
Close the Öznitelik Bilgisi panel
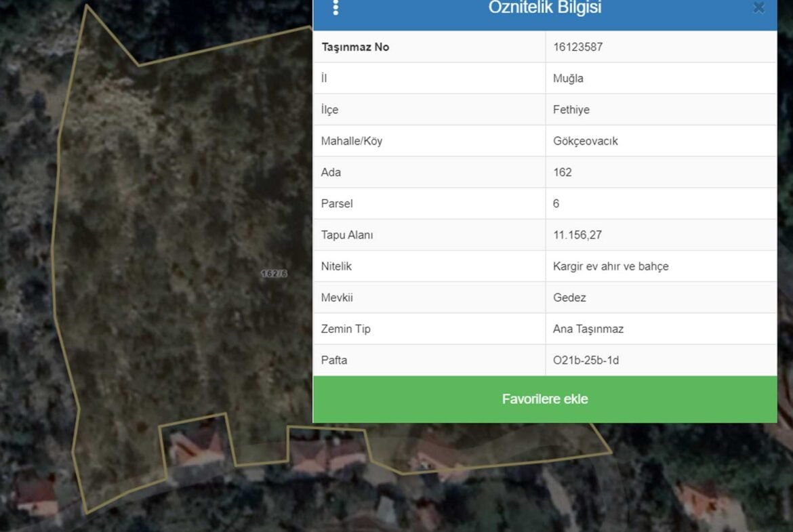tap(758, 7)
